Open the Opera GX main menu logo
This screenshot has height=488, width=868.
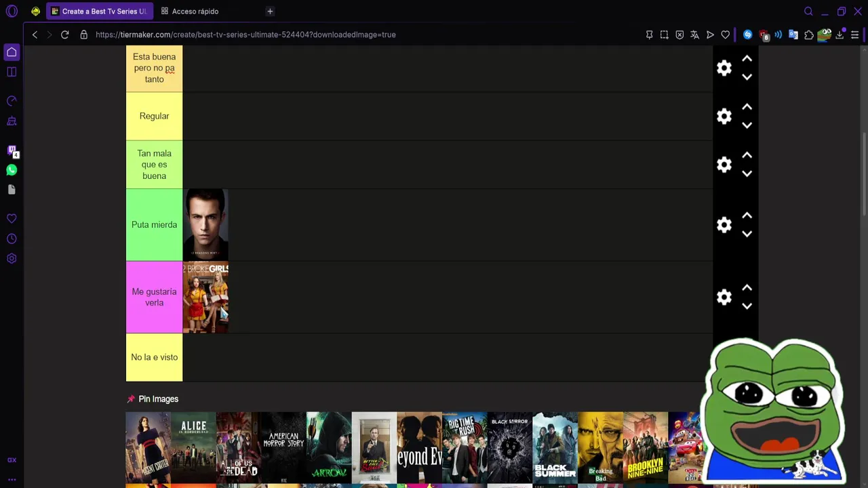coord(12,12)
